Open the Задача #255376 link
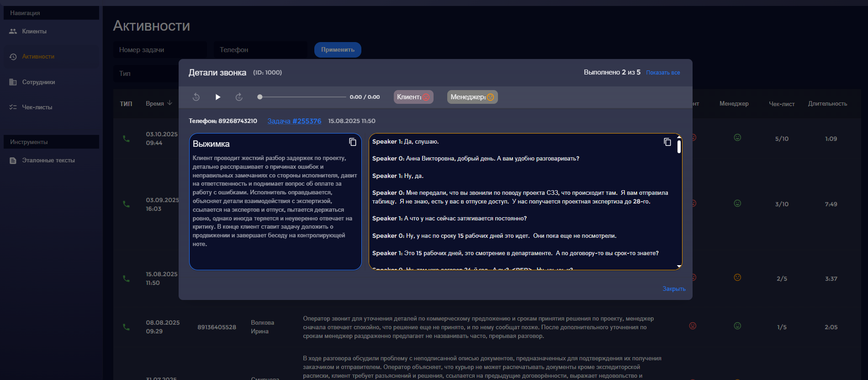The width and height of the screenshot is (868, 380). click(294, 121)
